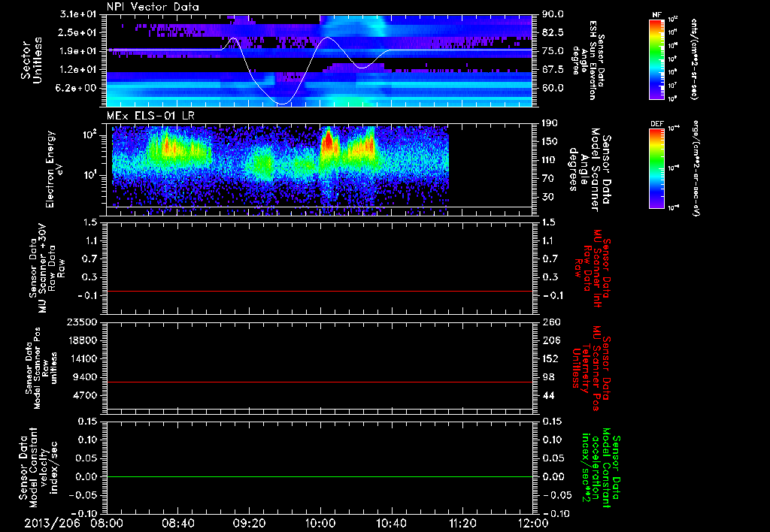The width and height of the screenshot is (770, 532).
Task: Click the 60.0 sun elevation tick label
Action: [553, 88]
